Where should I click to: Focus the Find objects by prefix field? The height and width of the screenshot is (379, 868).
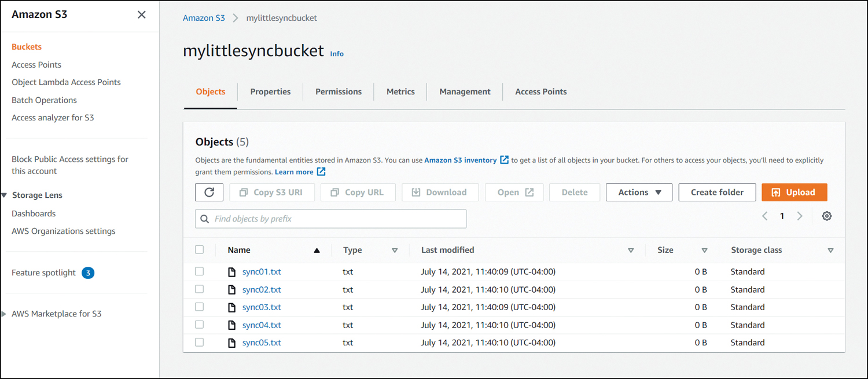pos(330,219)
